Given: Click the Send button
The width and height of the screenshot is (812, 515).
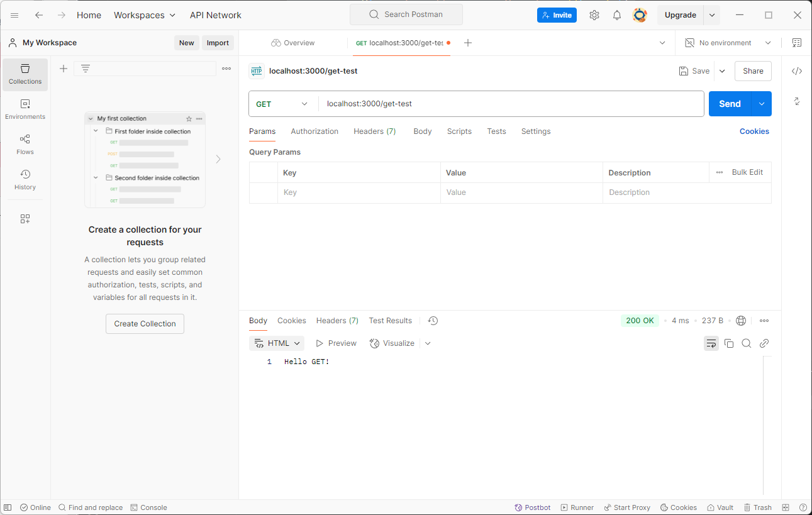Looking at the screenshot, I should pos(730,104).
